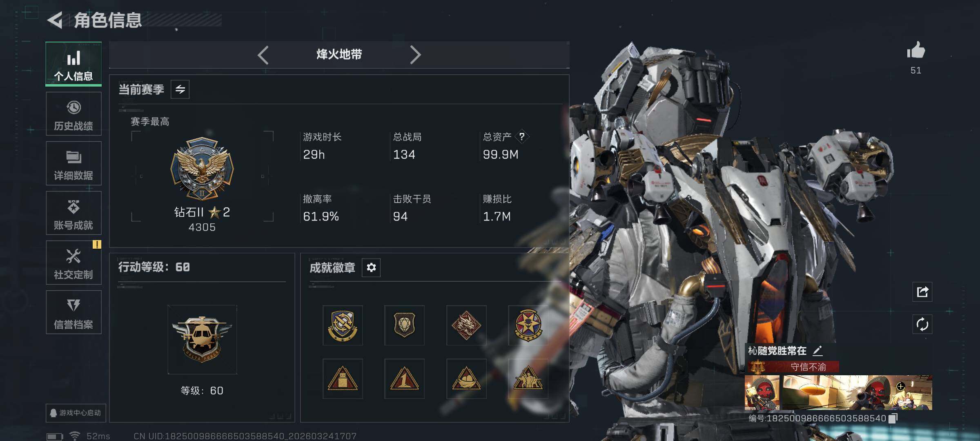Open the 历史战绩 sidebar tab
The image size is (980, 441).
click(x=73, y=114)
